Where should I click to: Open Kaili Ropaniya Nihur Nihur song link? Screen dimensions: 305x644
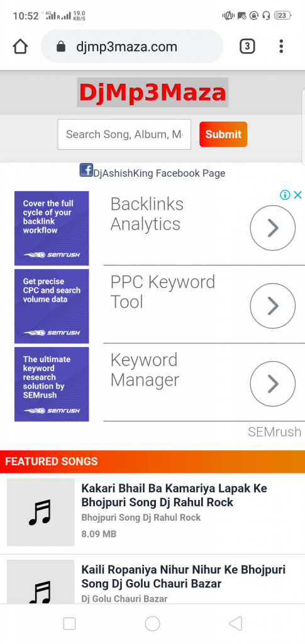[x=184, y=577]
